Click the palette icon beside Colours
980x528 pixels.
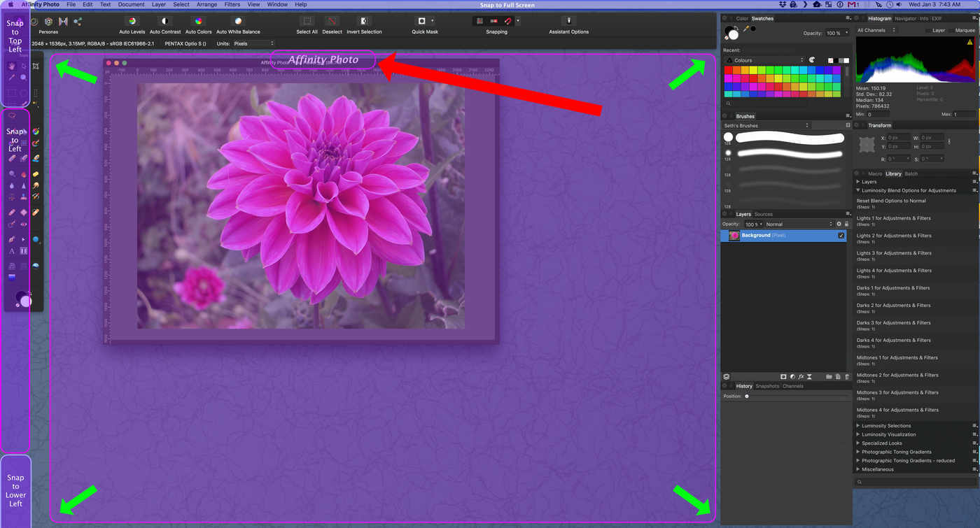(x=812, y=60)
